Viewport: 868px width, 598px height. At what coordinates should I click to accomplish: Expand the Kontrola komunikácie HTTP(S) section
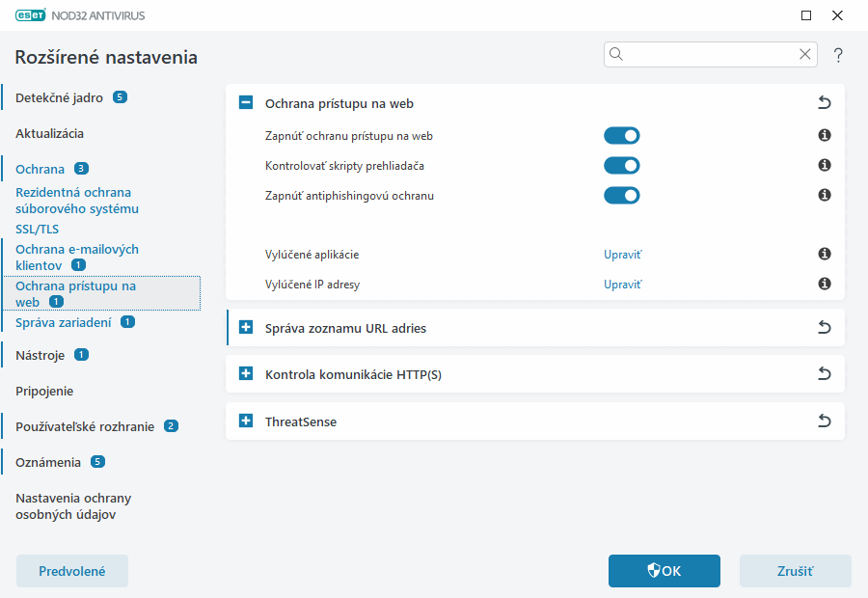pos(245,374)
